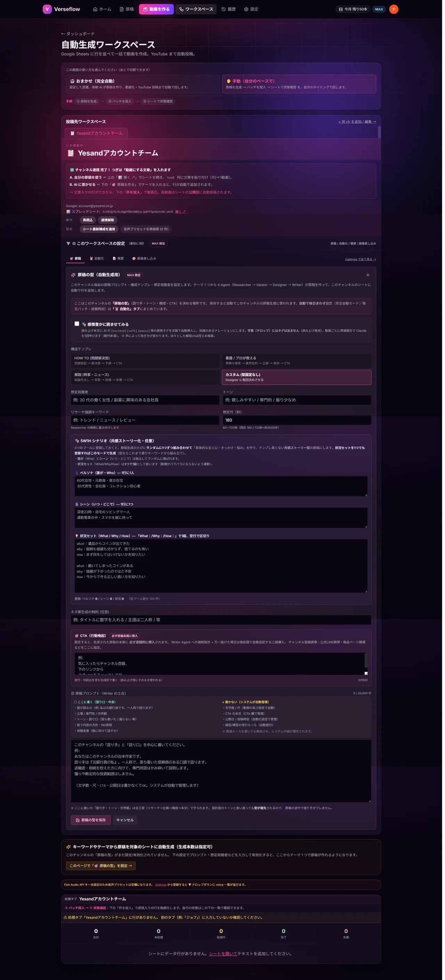Image resolution: width=445 pixels, height=980 pixels.
Task: Switch to the 自動化 tab
Action: tap(97, 259)
